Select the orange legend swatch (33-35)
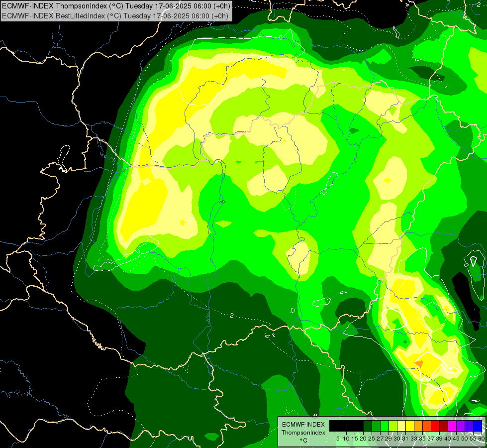Image resolution: width=487 pixels, height=448 pixels. coord(418,426)
